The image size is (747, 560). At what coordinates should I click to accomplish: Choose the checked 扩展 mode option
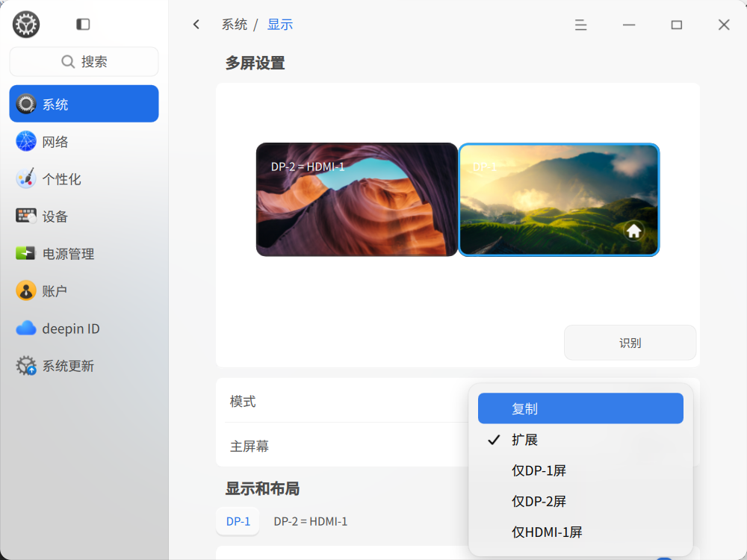click(580, 440)
